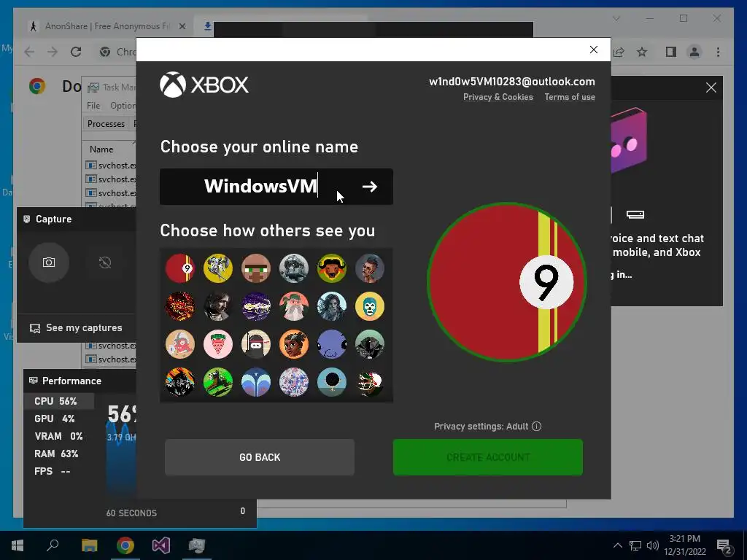This screenshot has height=560, width=747.
Task: Switch to Task Manager Processes tab
Action: [107, 124]
